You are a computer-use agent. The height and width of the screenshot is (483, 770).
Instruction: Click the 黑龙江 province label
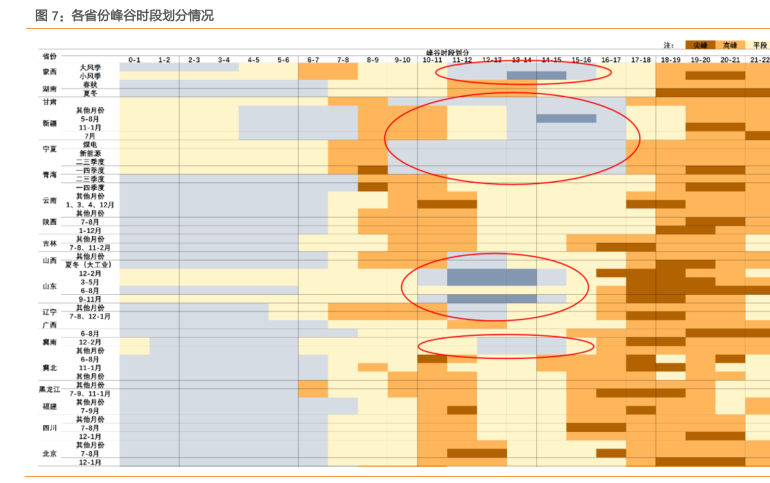(x=50, y=389)
